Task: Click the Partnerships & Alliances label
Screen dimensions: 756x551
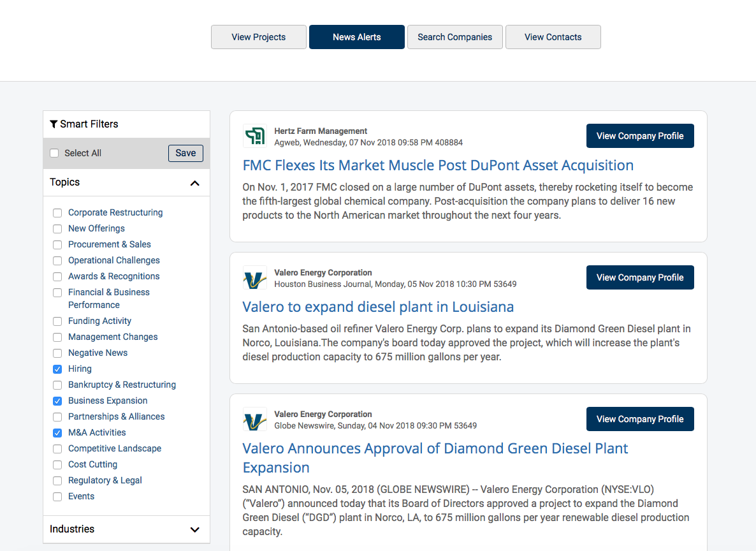Action: click(116, 416)
